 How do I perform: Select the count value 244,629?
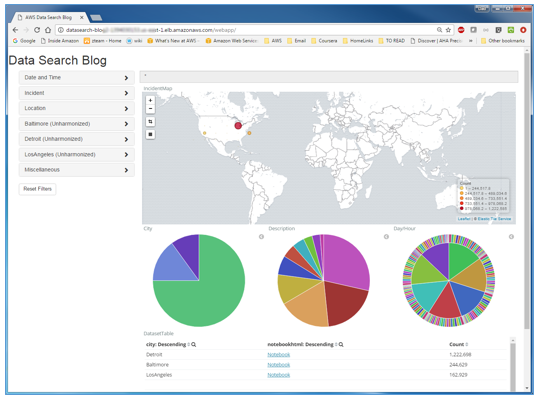point(458,365)
